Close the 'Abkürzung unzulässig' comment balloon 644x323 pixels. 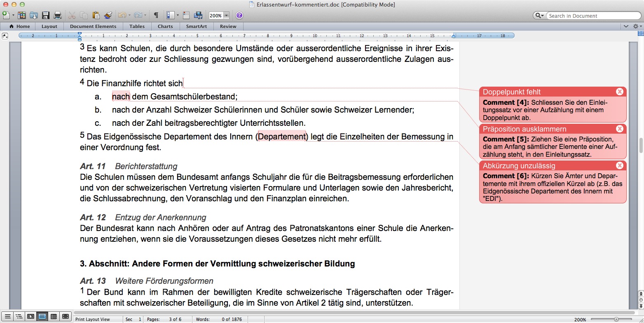(619, 166)
